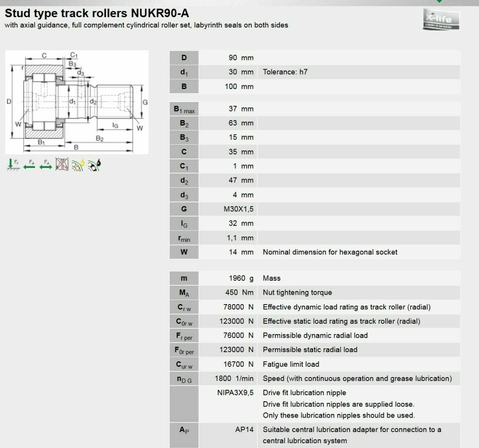
Task: Select the AP symbol cell
Action: coord(184,435)
